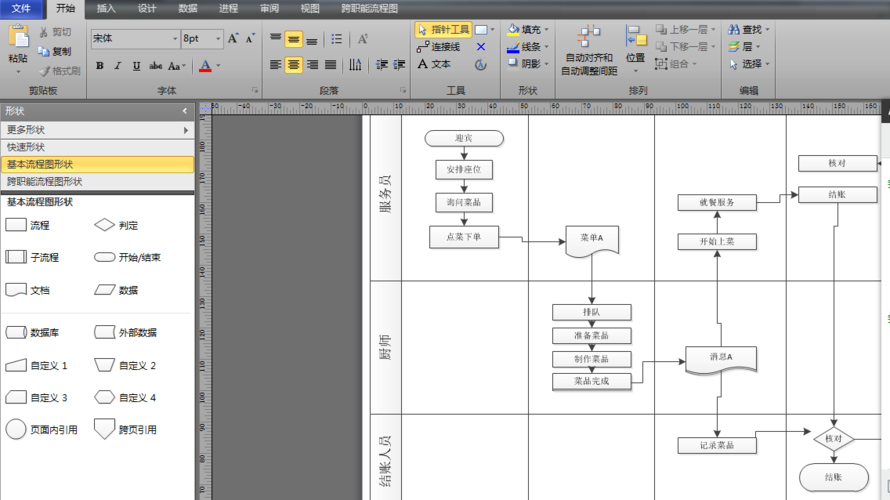Open the File (文件) tab
Image resolution: width=890 pixels, height=500 pixels.
(x=21, y=8)
